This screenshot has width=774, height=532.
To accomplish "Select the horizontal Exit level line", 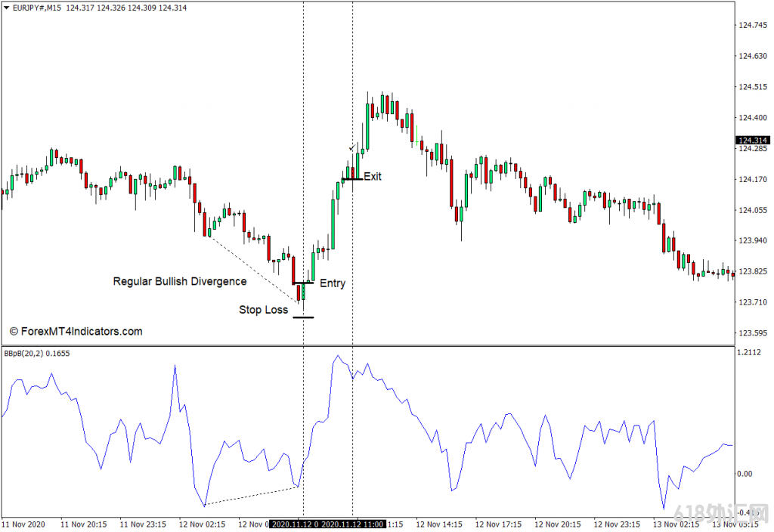I will (x=351, y=179).
